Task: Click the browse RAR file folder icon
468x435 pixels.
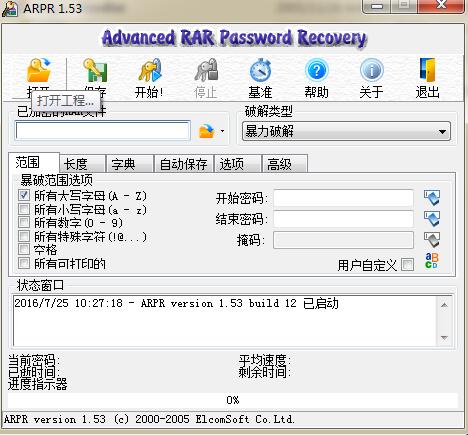Action: (x=206, y=131)
